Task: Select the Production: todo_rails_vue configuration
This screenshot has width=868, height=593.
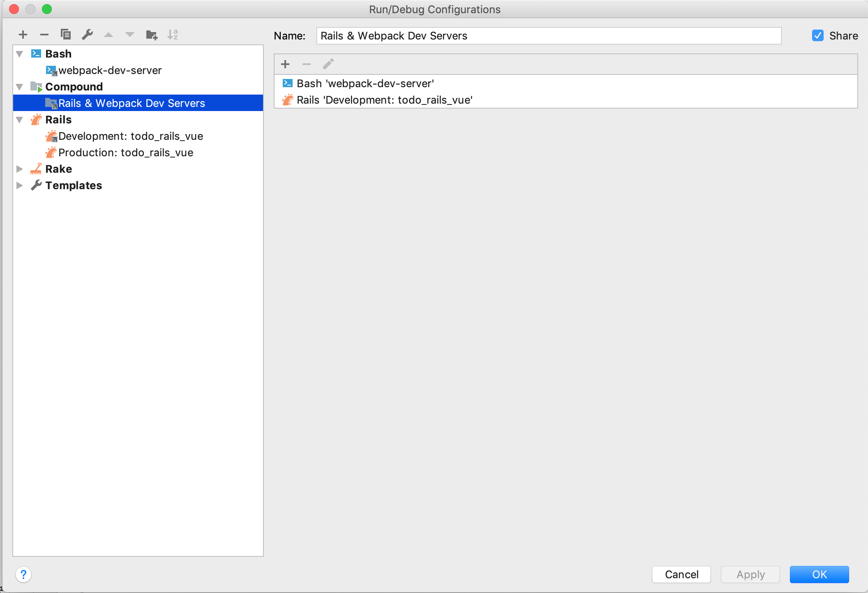Action: click(126, 152)
